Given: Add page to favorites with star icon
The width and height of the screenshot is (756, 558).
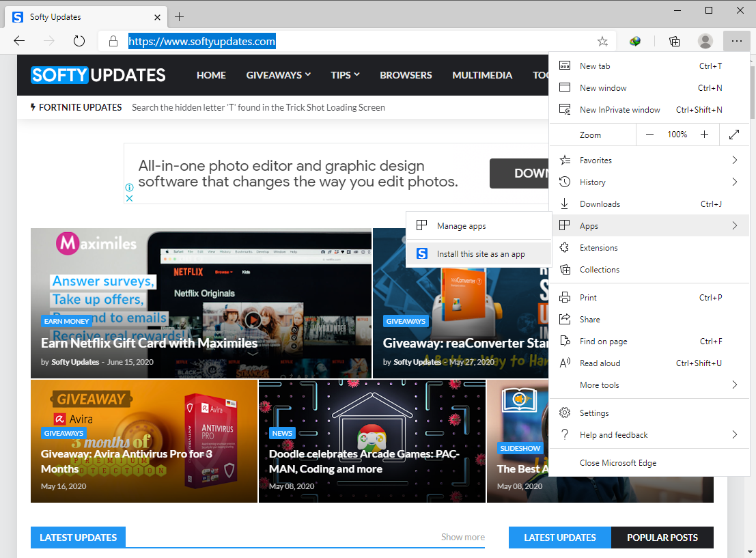Looking at the screenshot, I should point(602,42).
